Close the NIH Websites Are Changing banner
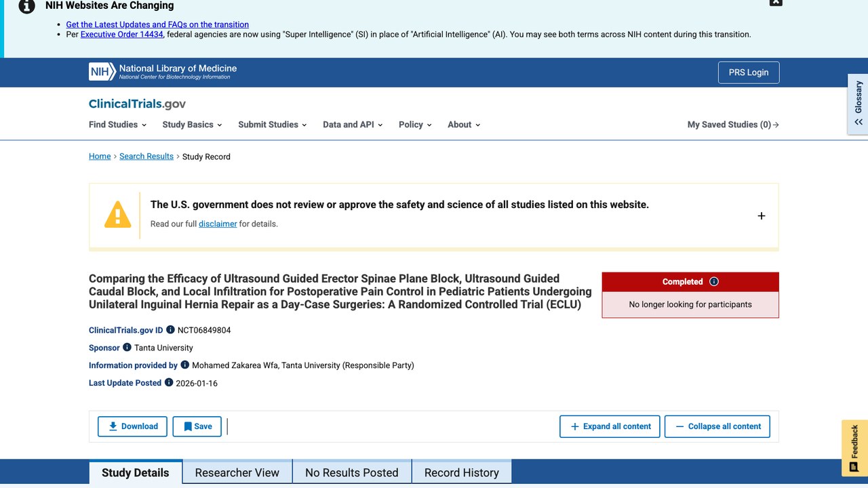This screenshot has width=868, height=488. [776, 2]
